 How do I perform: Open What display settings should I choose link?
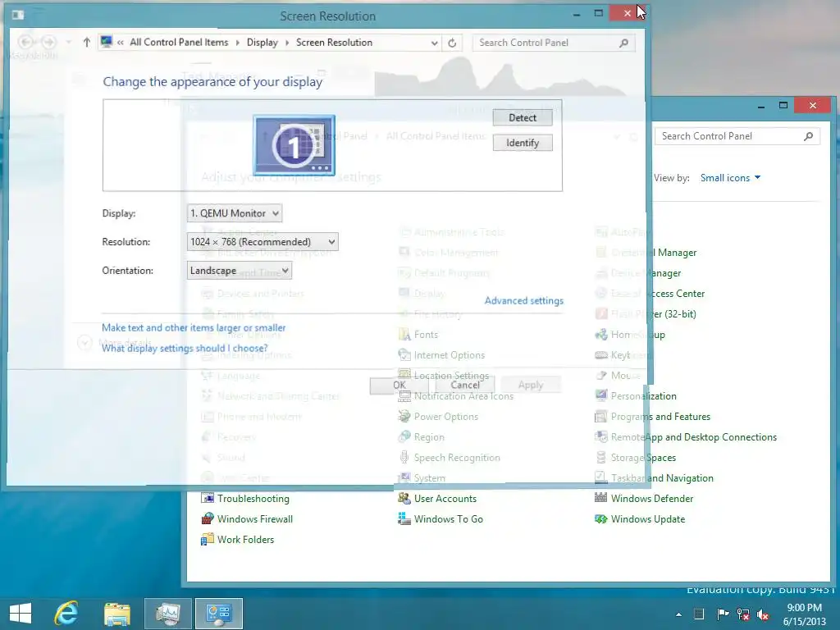point(185,348)
